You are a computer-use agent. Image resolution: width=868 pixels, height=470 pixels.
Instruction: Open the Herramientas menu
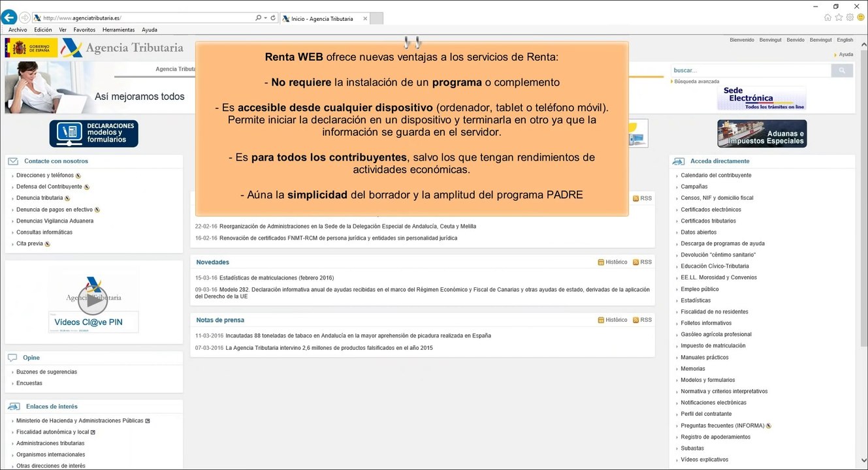pyautogui.click(x=119, y=30)
